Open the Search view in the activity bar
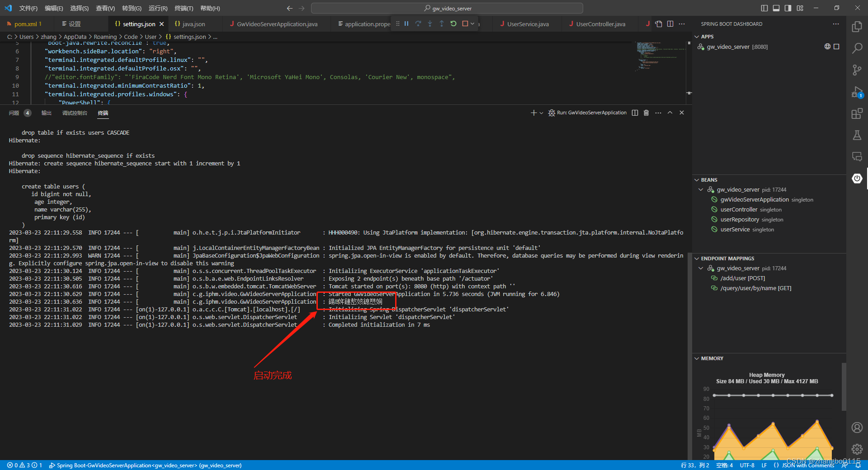Viewport: 868px width, 470px height. point(857,48)
